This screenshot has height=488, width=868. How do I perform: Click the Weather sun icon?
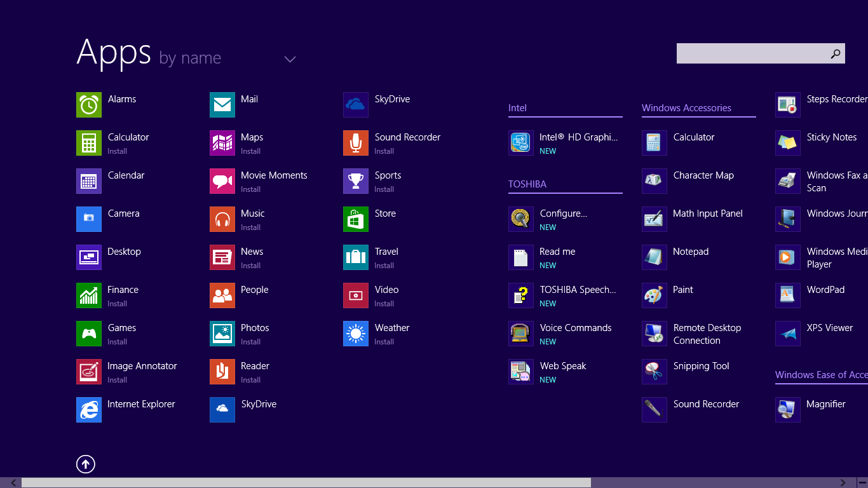(x=356, y=334)
